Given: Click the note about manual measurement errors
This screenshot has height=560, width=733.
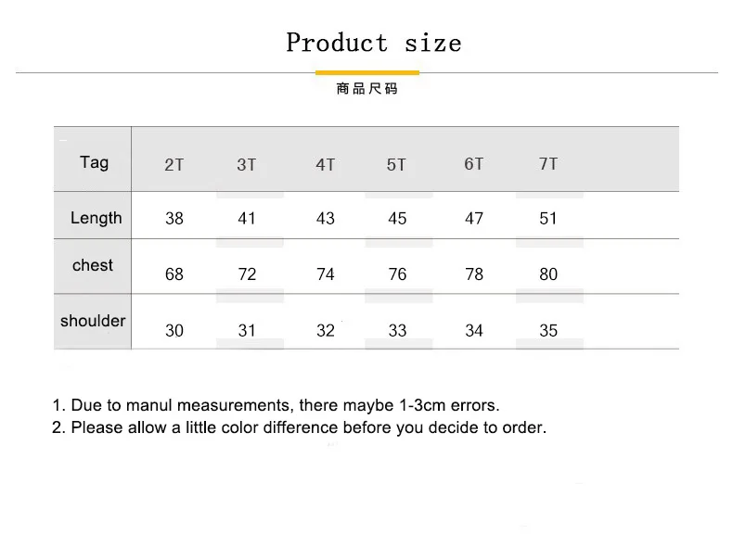Looking at the screenshot, I should click(276, 405).
